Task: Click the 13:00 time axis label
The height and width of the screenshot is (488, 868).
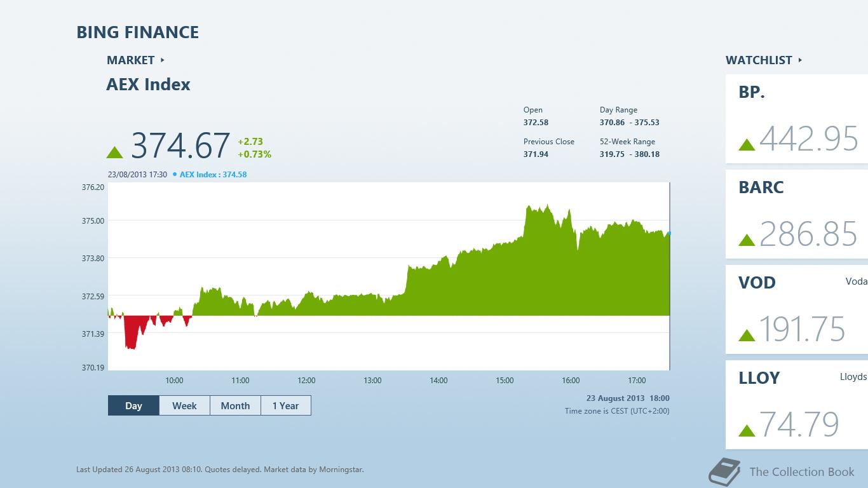Action: pos(372,381)
